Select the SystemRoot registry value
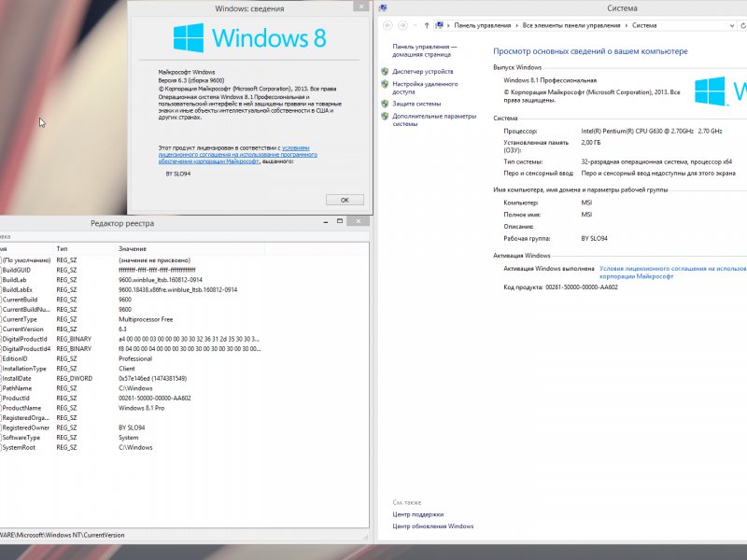Screen dimensions: 747x560 [x=19, y=448]
